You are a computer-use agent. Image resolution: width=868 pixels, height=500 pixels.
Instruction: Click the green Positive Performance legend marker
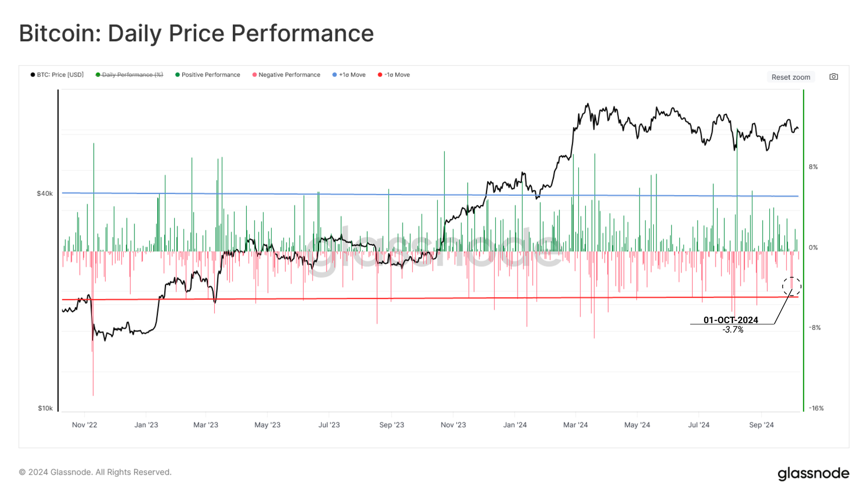click(176, 75)
